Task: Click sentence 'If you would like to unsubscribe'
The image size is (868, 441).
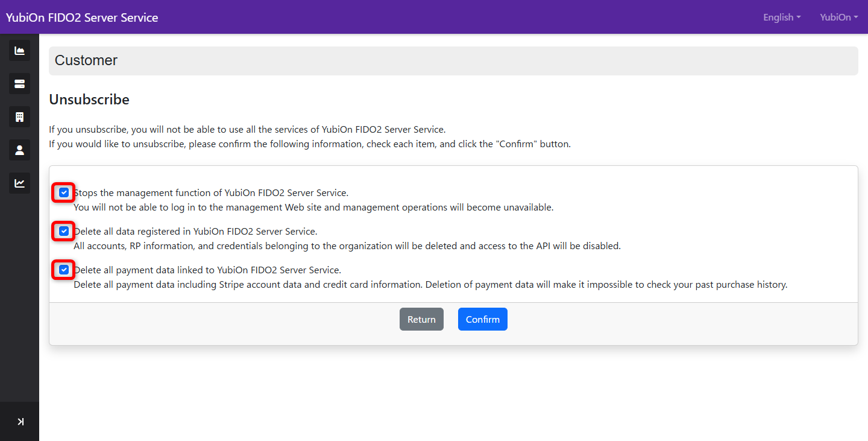Action: pyautogui.click(x=310, y=144)
